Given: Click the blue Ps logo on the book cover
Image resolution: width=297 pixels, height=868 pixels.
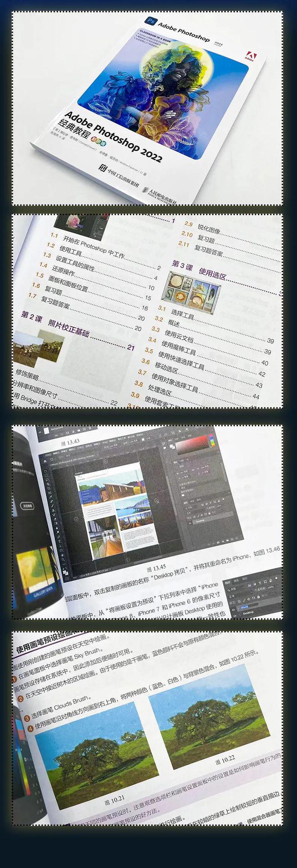Looking at the screenshot, I should tap(151, 20).
